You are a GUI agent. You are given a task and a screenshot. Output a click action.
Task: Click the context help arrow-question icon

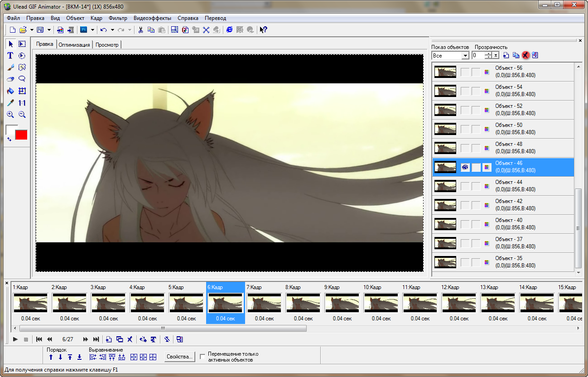[x=263, y=30]
